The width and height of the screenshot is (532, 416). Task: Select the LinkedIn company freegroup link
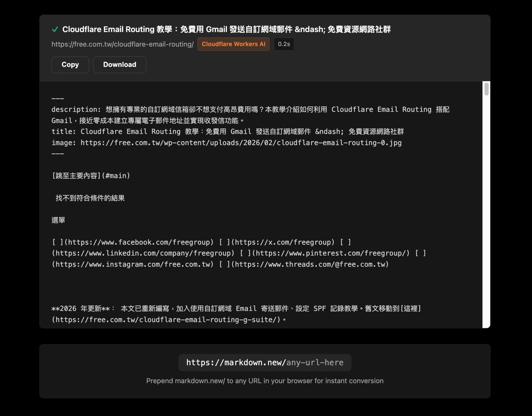tap(143, 253)
